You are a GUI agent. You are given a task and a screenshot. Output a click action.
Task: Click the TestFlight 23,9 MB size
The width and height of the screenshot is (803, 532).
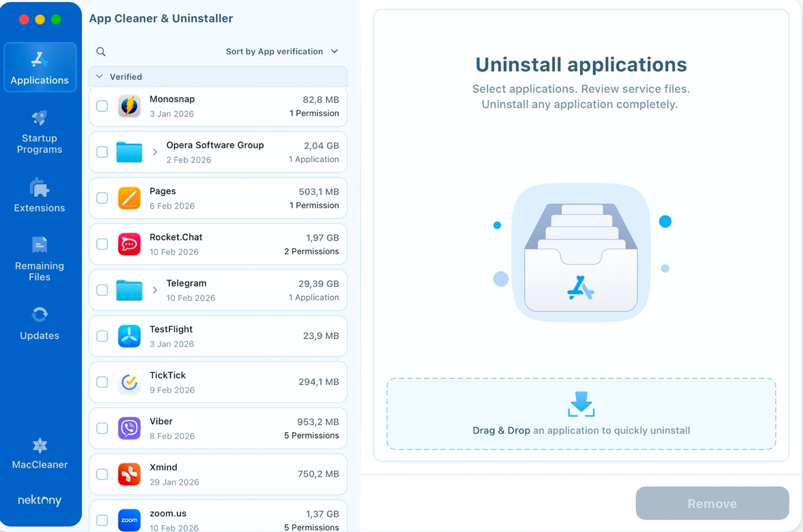[x=321, y=336]
